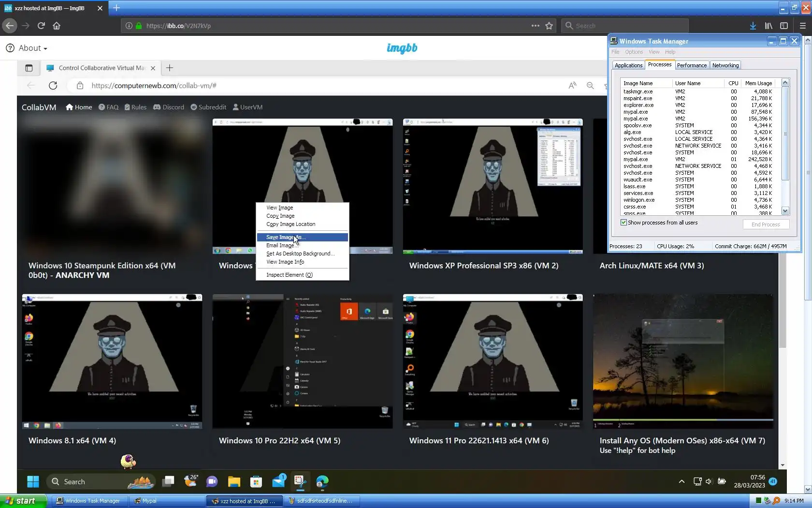Open the Networking tab
The width and height of the screenshot is (812, 508).
coord(725,65)
